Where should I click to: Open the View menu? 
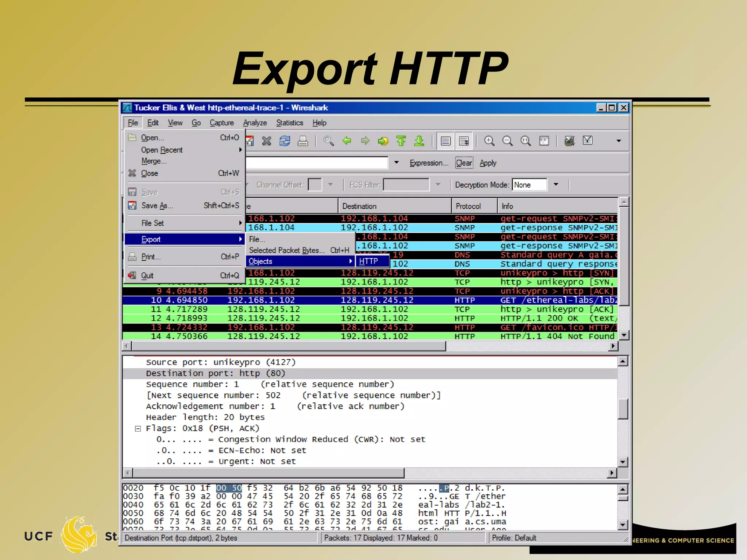175,122
